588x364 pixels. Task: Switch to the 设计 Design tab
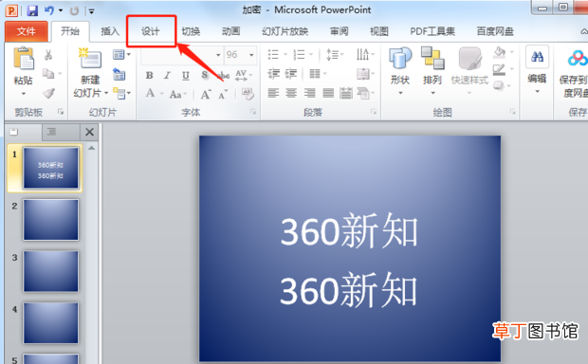[151, 31]
